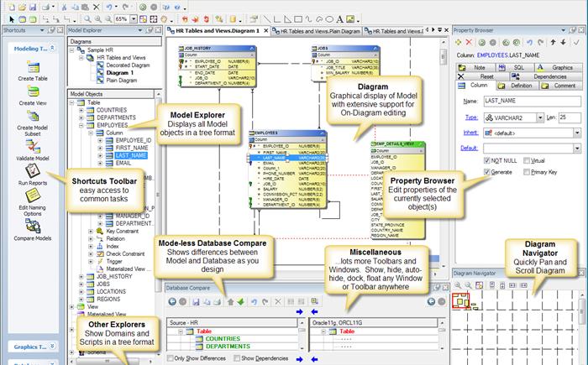Image resolution: width=588 pixels, height=365 pixels.
Task: Enable Show Dependencies checkbox
Action: point(237,358)
